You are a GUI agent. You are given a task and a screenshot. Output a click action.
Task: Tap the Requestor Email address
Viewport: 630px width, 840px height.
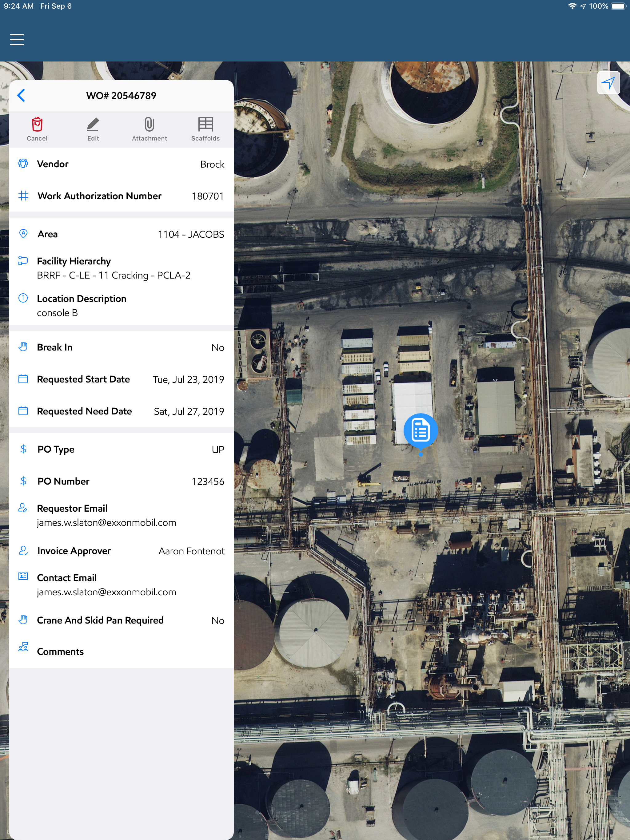(106, 522)
